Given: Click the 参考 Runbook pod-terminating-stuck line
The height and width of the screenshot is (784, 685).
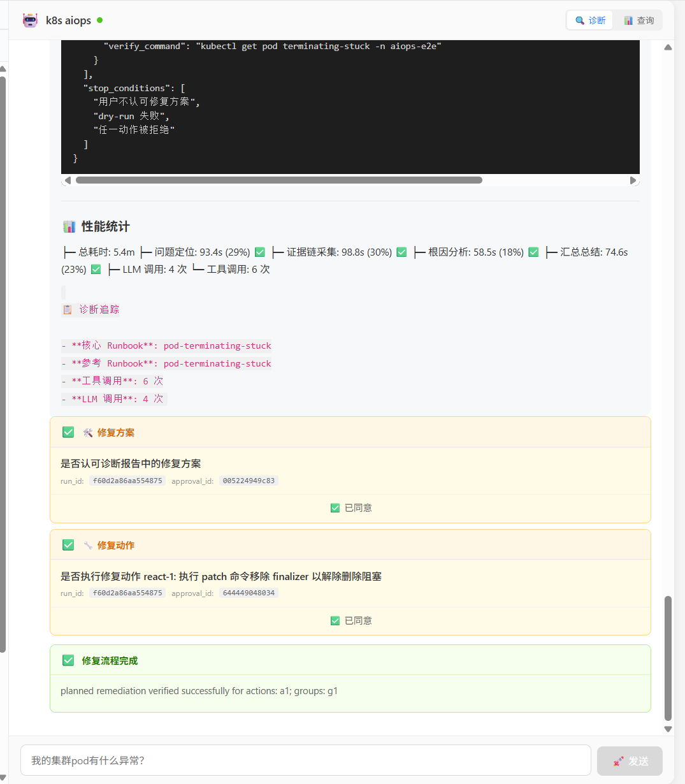Looking at the screenshot, I should (166, 364).
